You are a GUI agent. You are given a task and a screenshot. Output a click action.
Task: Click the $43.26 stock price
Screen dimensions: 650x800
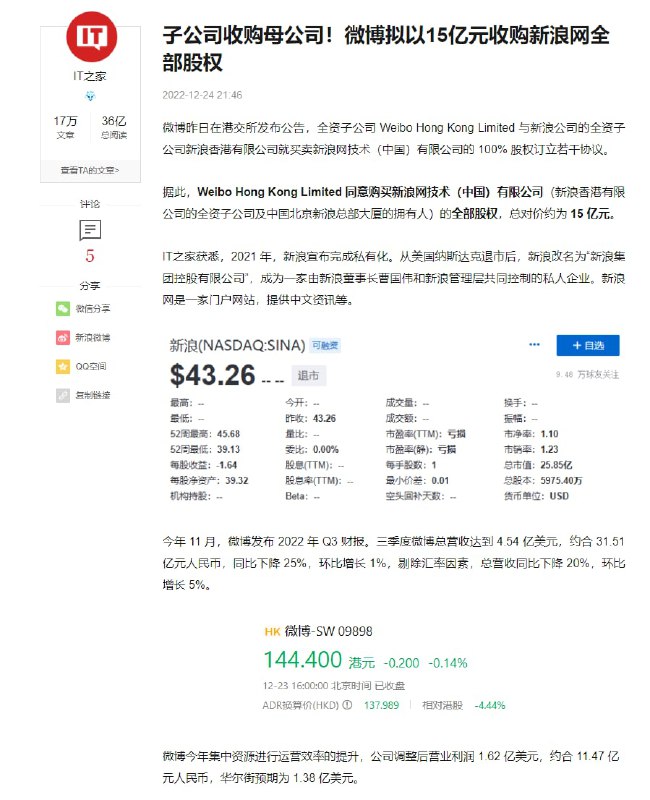212,376
